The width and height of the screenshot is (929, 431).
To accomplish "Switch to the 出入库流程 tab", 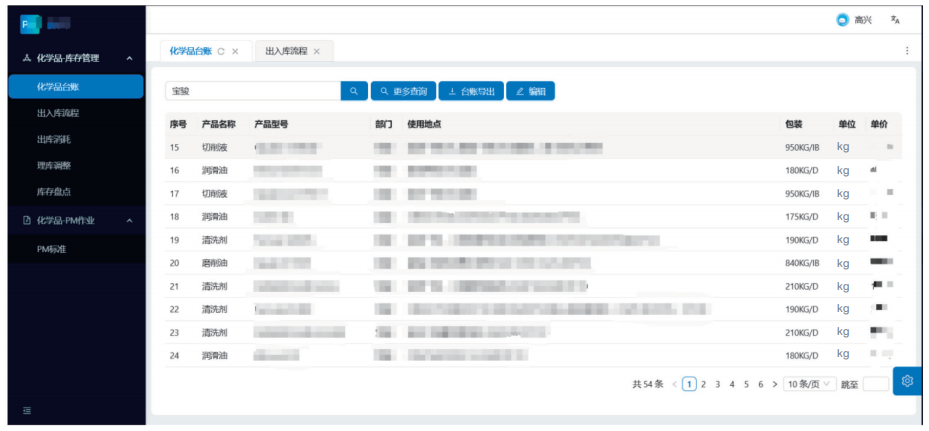I will coord(286,51).
